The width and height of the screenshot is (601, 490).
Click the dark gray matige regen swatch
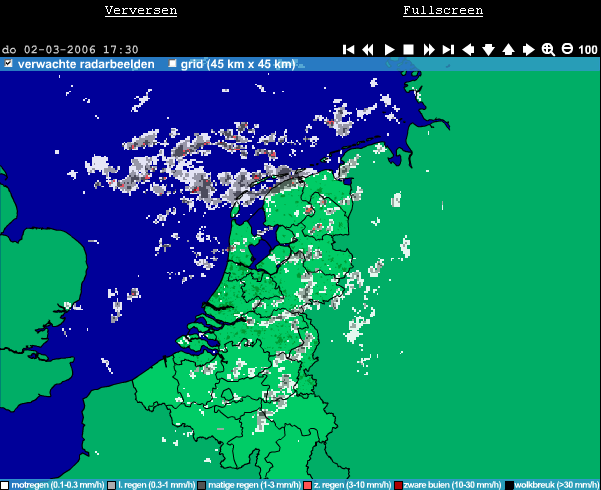pos(201,485)
